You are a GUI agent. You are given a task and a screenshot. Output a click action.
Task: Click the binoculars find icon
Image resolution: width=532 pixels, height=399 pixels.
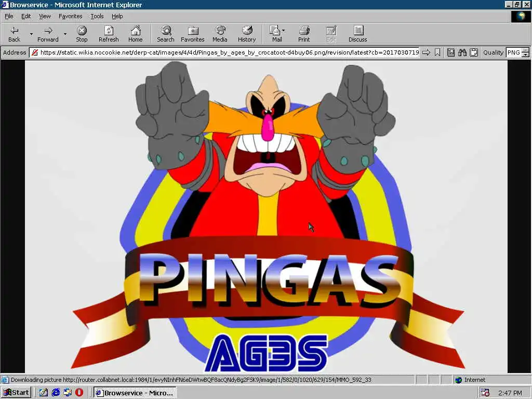[x=462, y=52]
